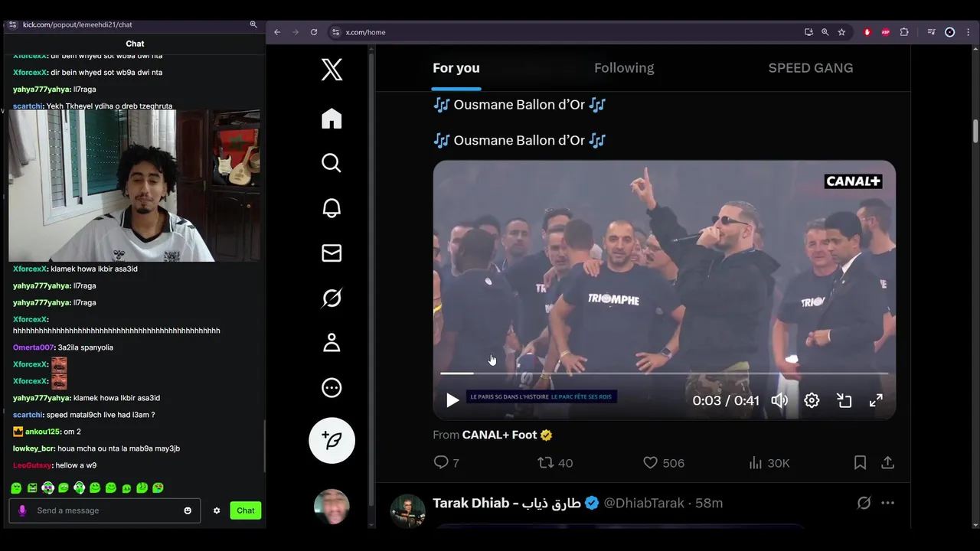Screen dimensions: 980x551
Task: Open the red hand blocker extension
Action: point(867,32)
